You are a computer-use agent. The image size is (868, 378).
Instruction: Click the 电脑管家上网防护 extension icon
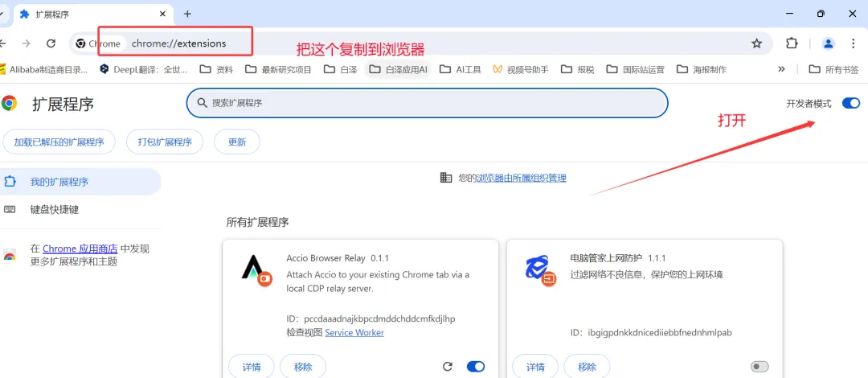pyautogui.click(x=540, y=270)
